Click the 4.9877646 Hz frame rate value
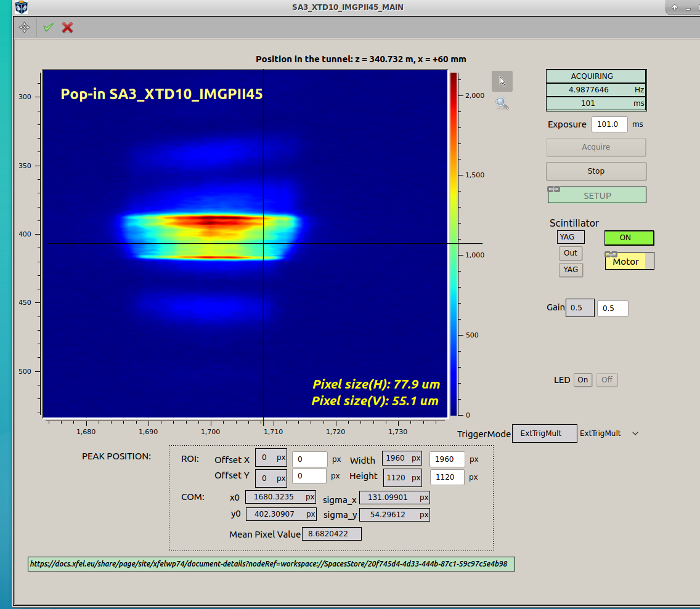Screen dimensions: 700x609 coord(596,90)
